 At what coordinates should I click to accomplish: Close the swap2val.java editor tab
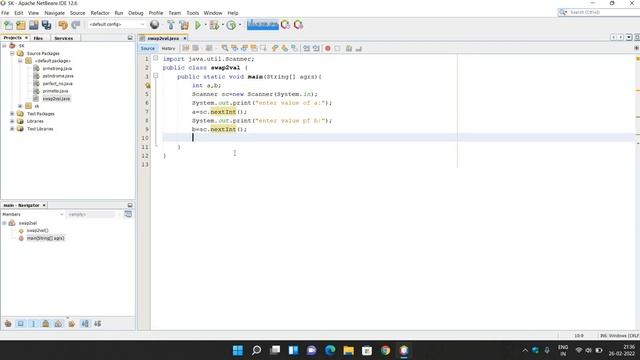[184, 38]
